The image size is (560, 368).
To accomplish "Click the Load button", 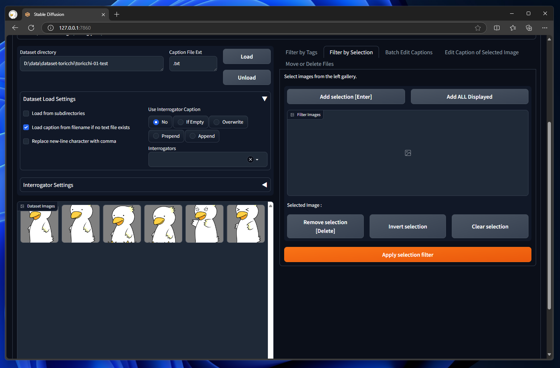I will point(246,56).
